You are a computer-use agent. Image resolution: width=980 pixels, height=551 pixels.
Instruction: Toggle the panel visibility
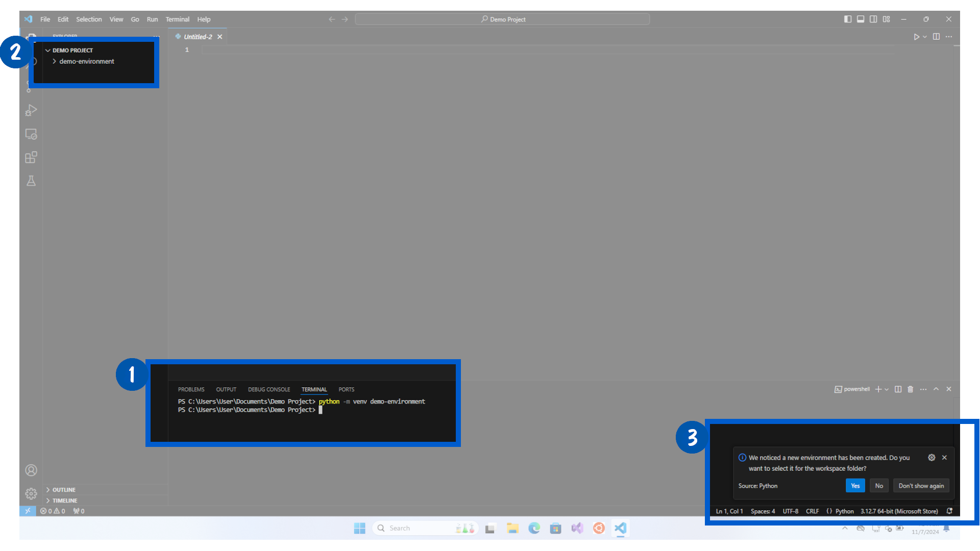point(861,19)
